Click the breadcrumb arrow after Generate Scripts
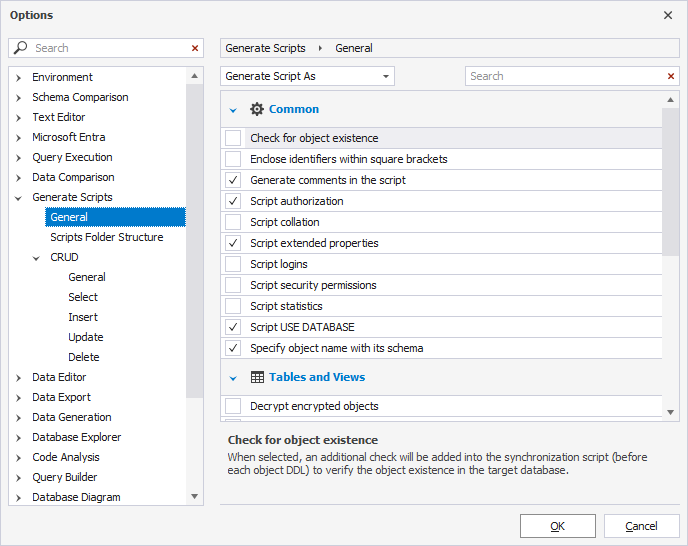Screen dimensions: 688x546 pos(320,48)
